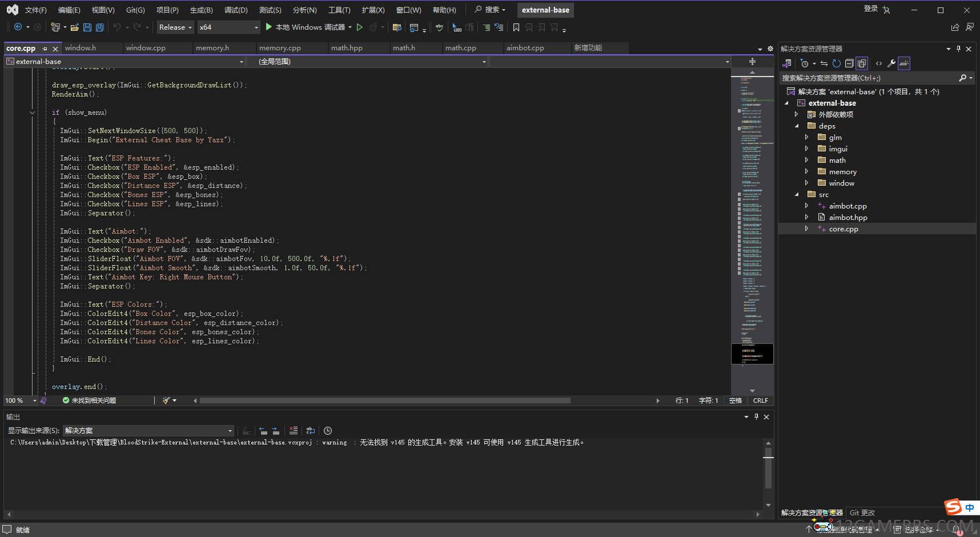This screenshot has height=537, width=980.
Task: Click the bookmark icon in the toolbar
Action: pos(516,27)
